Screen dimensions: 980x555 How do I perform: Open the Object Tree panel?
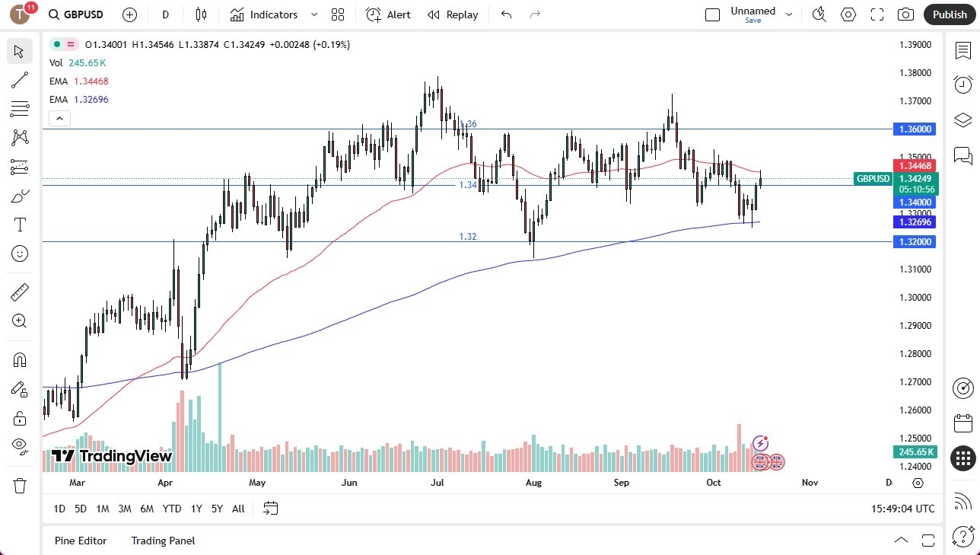(x=963, y=120)
